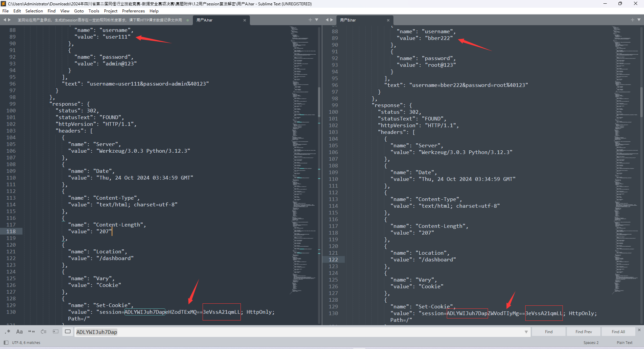The height and width of the screenshot is (349, 644).
Task: Click the left pane vertical scrollbar
Action: pyautogui.click(x=319, y=102)
